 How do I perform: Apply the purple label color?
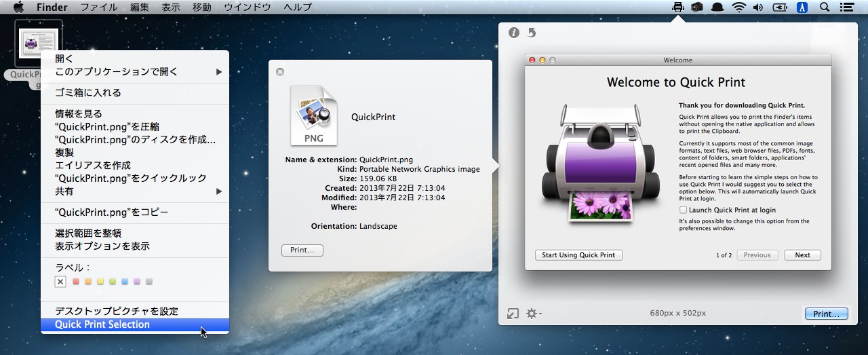click(137, 282)
